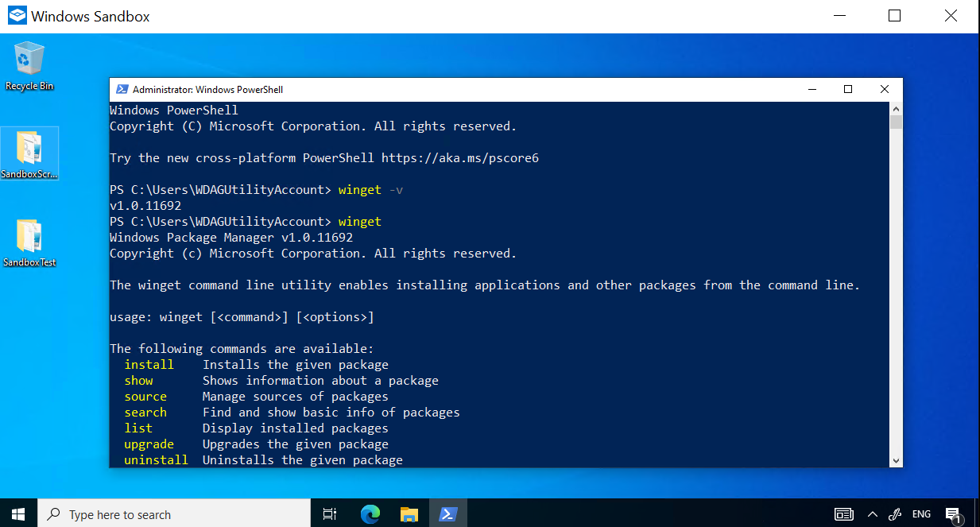The width and height of the screenshot is (980, 527).
Task: Close the Administrator PowerShell window
Action: click(x=884, y=89)
